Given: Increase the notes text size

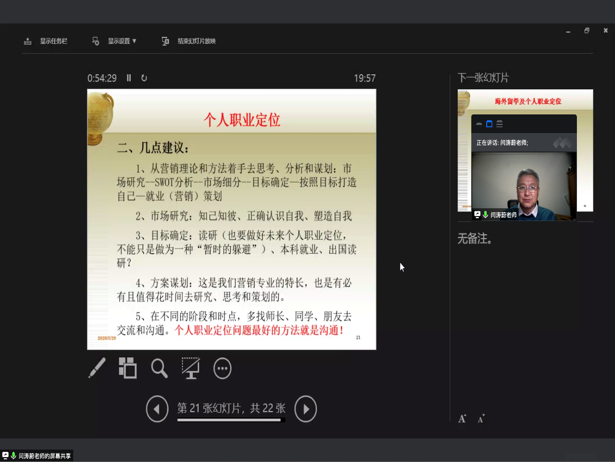Looking at the screenshot, I should click(x=462, y=419).
